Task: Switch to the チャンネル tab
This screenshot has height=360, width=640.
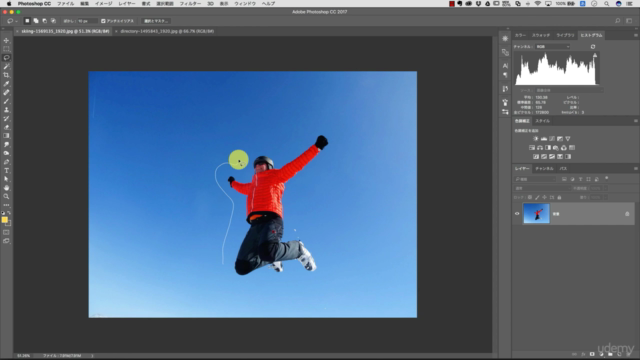Action: (544, 169)
